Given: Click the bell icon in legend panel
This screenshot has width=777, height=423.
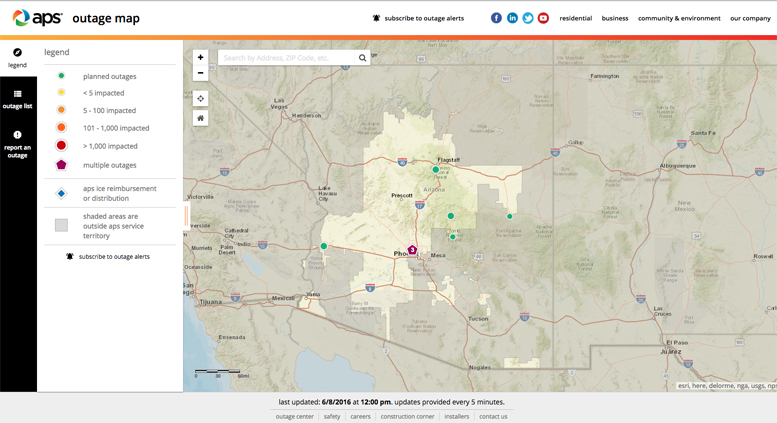Looking at the screenshot, I should coord(70,257).
